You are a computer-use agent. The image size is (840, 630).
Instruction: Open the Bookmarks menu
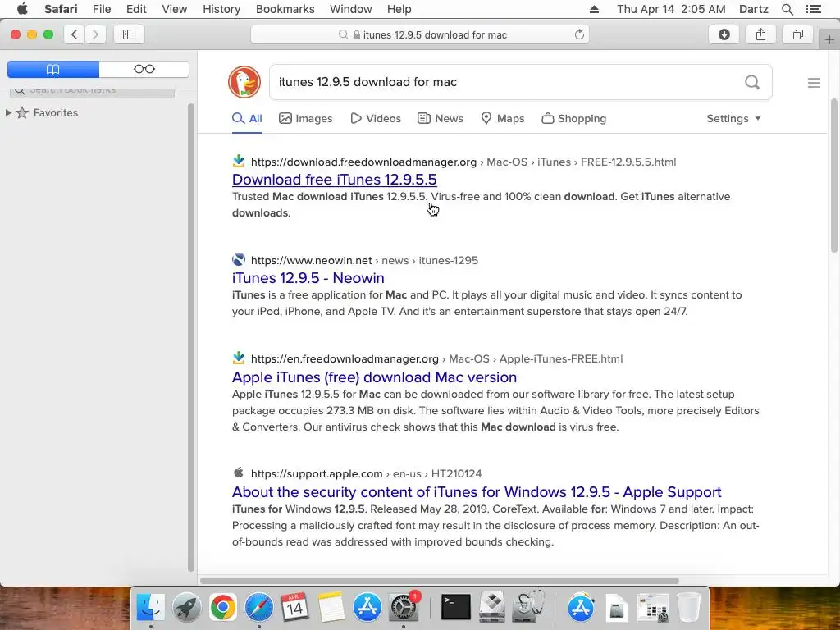[285, 9]
